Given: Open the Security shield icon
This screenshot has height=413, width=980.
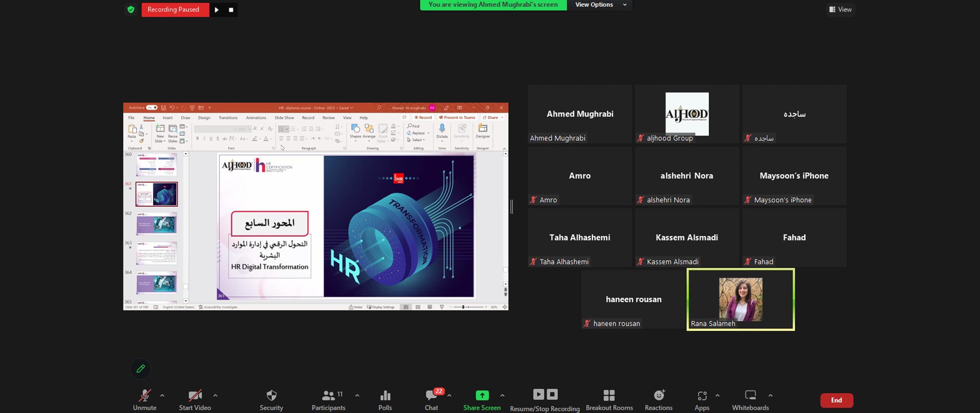Looking at the screenshot, I should click(x=271, y=396).
